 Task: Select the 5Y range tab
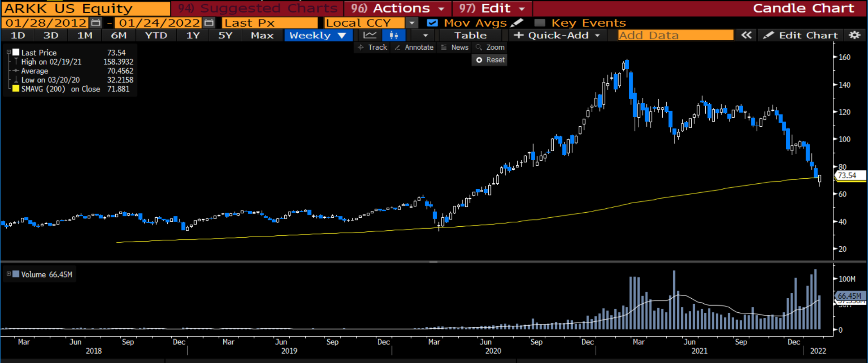(225, 35)
